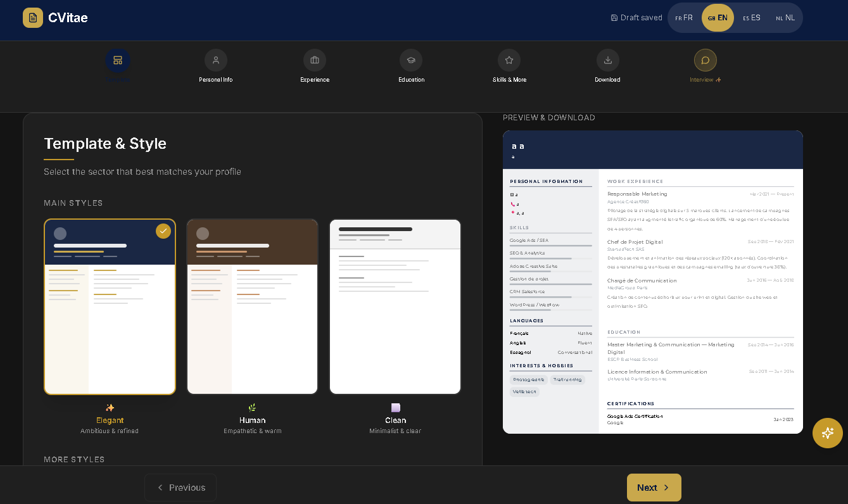This screenshot has height=504, width=848.
Task: Click the leaf emoji above Human
Action: pyautogui.click(x=252, y=408)
